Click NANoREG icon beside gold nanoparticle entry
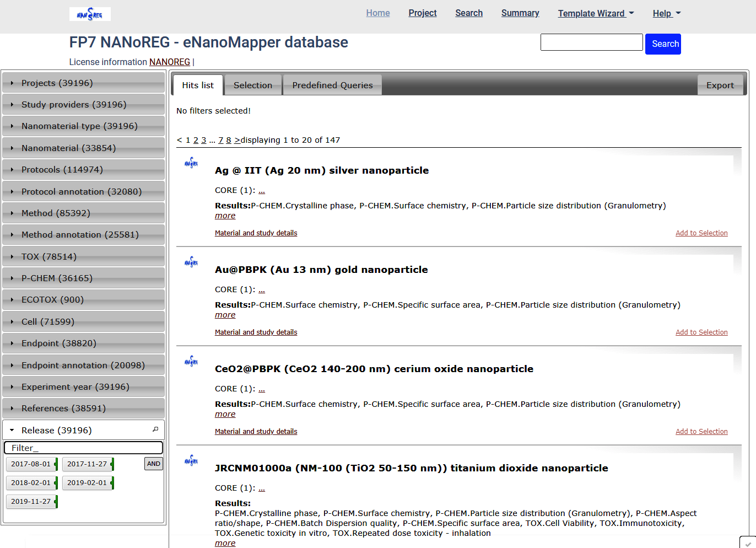The width and height of the screenshot is (756, 548). (191, 262)
